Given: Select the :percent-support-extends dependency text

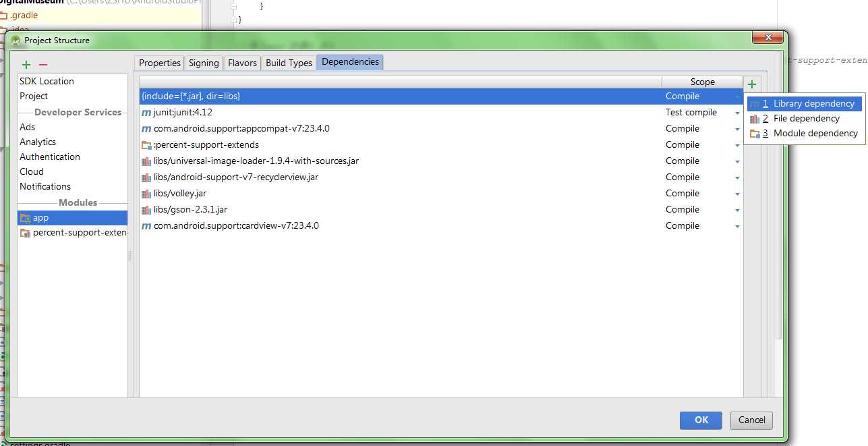Looking at the screenshot, I should click(206, 145).
